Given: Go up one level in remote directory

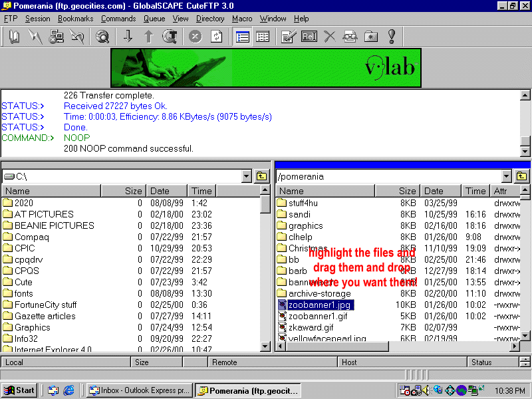Looking at the screenshot, I should pos(521,176).
